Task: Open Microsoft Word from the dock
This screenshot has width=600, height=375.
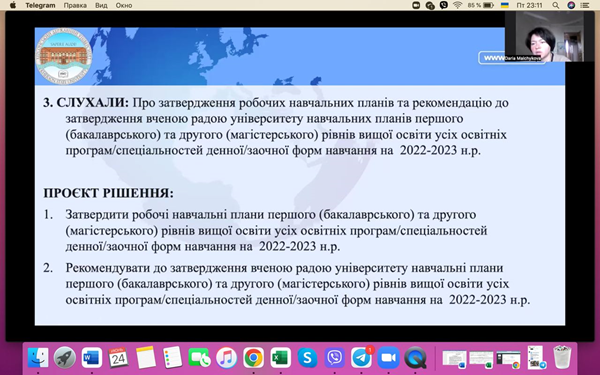Action: 92,358
